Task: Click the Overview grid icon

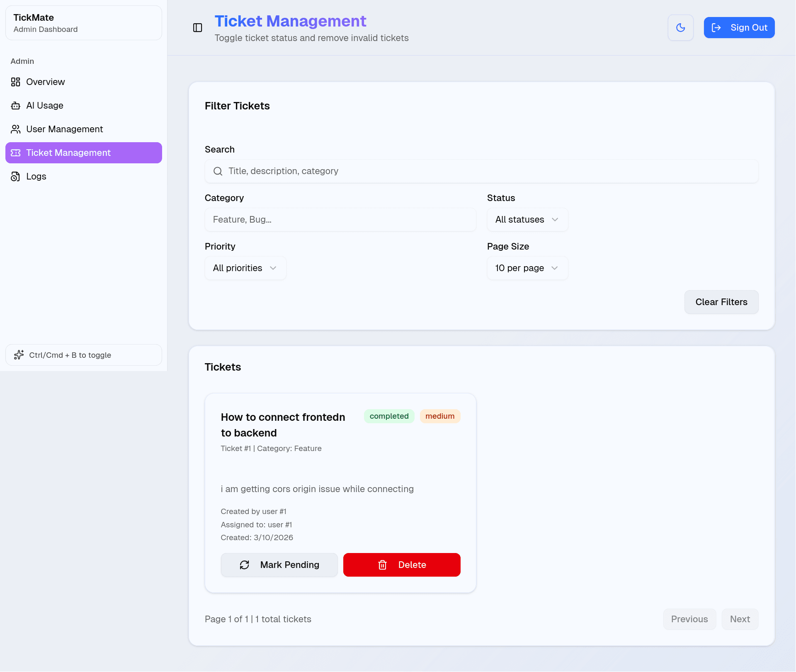Action: tap(16, 82)
